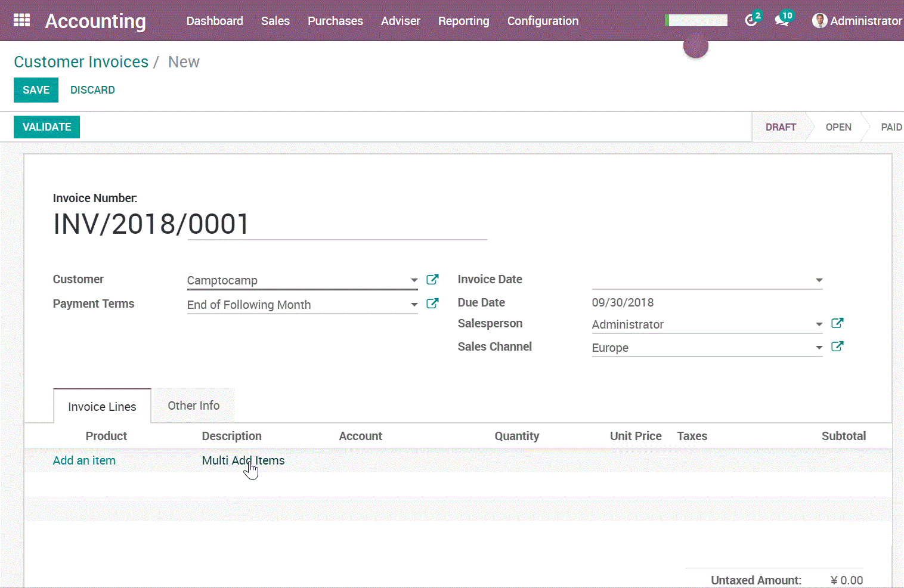This screenshot has height=588, width=904.
Task: Open Payment Terms external link icon
Action: pos(432,304)
